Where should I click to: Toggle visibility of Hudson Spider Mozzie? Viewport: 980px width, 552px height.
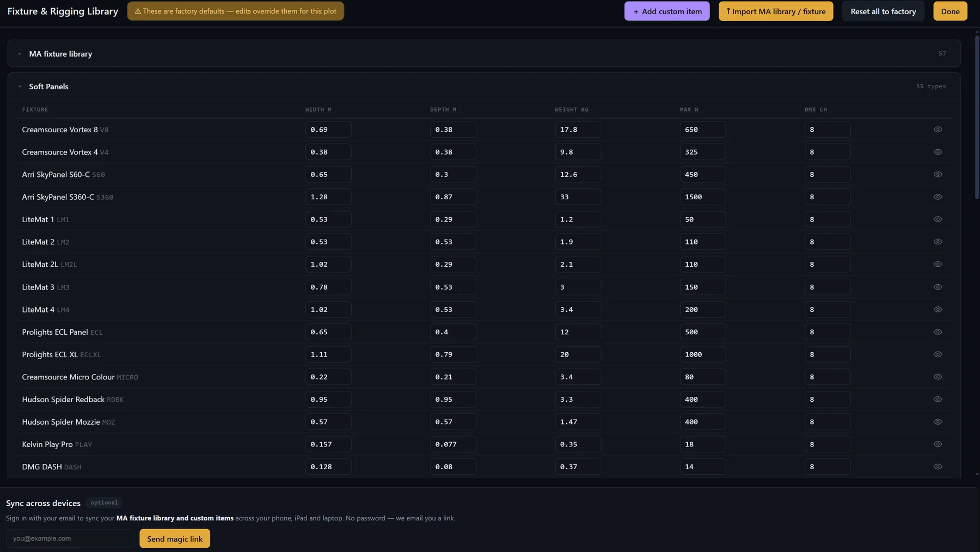pyautogui.click(x=938, y=422)
